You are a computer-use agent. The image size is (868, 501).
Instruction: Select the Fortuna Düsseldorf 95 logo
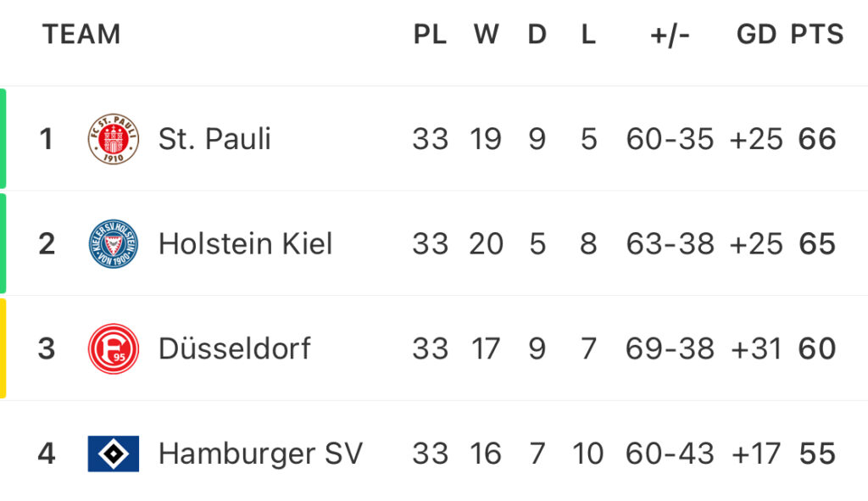114,348
